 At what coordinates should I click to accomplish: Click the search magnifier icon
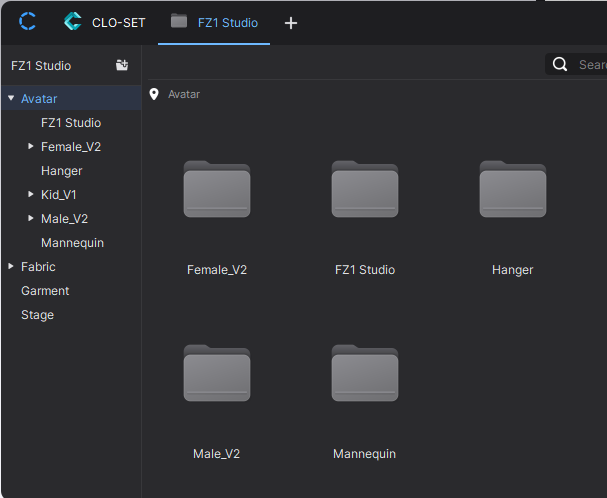point(562,65)
